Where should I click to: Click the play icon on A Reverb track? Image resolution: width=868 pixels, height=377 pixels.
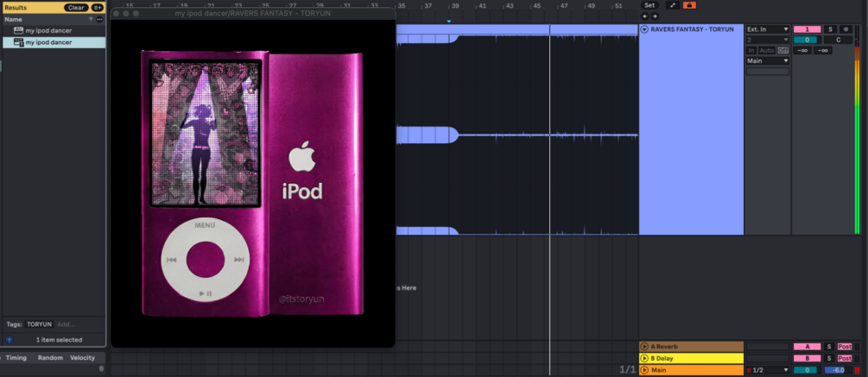coord(644,347)
